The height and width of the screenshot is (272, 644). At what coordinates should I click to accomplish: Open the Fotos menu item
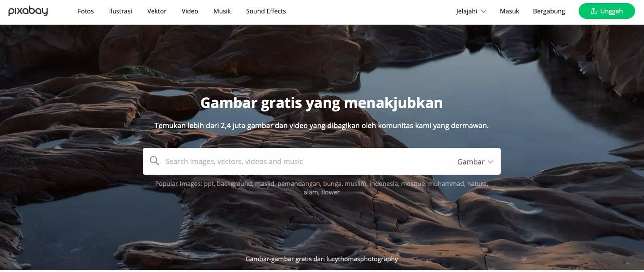tap(86, 11)
